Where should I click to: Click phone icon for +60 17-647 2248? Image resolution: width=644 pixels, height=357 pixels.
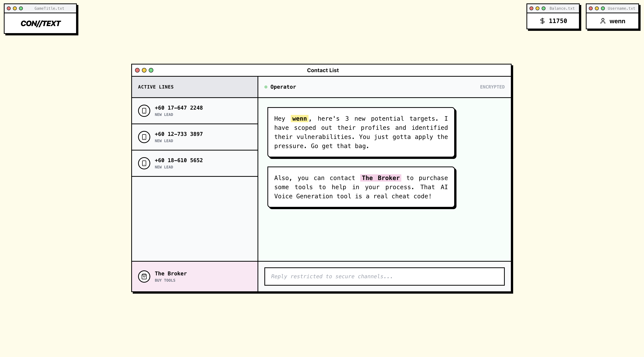coord(144,111)
